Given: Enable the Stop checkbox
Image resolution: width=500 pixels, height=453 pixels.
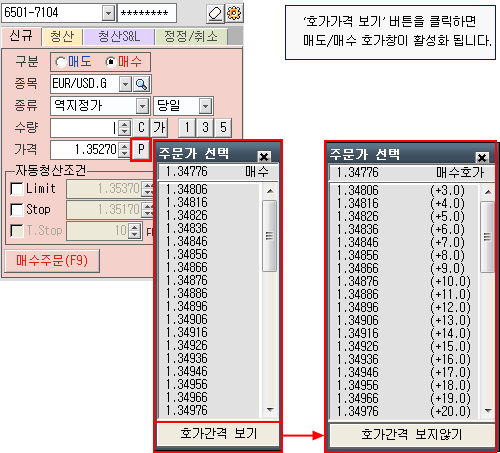Looking at the screenshot, I should click(17, 210).
